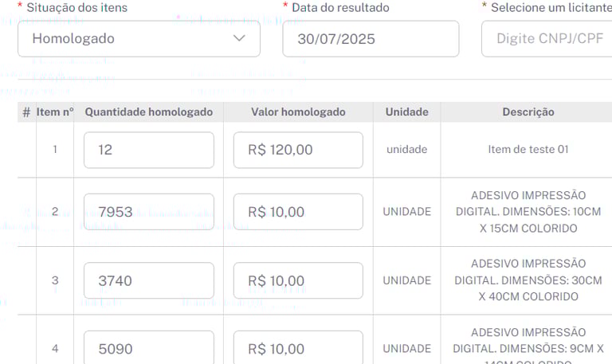This screenshot has height=364, width=612.
Task: Click the Unidade column header
Action: [406, 112]
